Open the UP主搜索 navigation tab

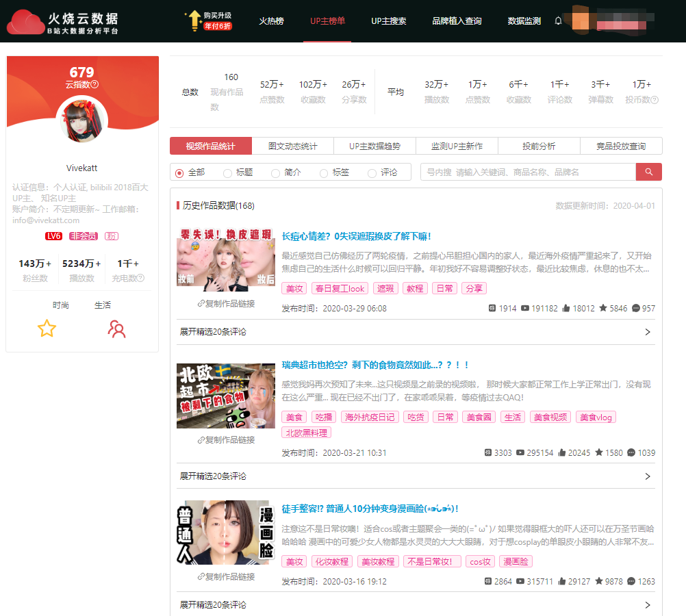(x=389, y=21)
